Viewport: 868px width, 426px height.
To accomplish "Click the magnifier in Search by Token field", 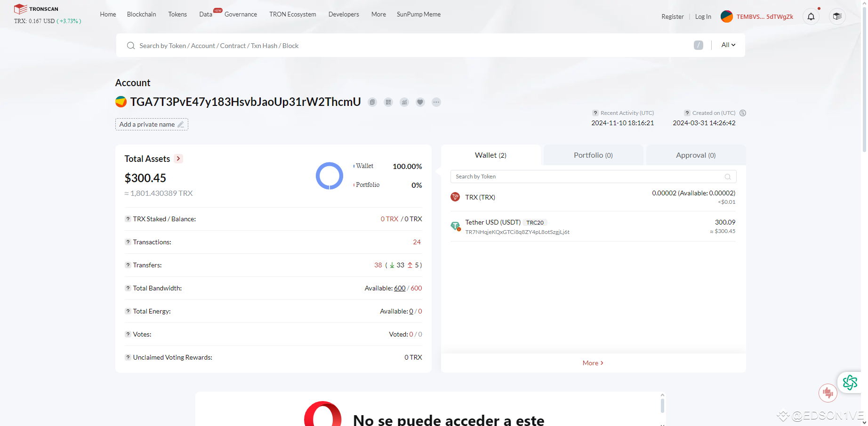I will tap(728, 177).
